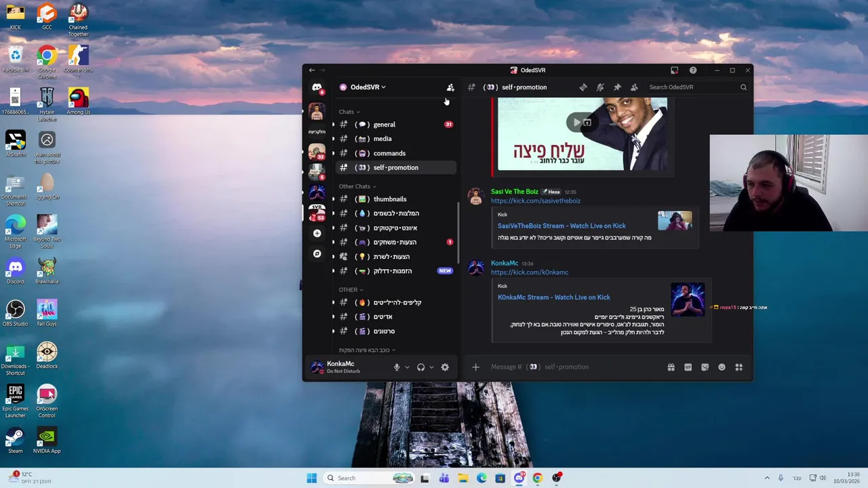The image size is (868, 488).
Task: Click the channel list scrollbar
Action: (x=458, y=234)
